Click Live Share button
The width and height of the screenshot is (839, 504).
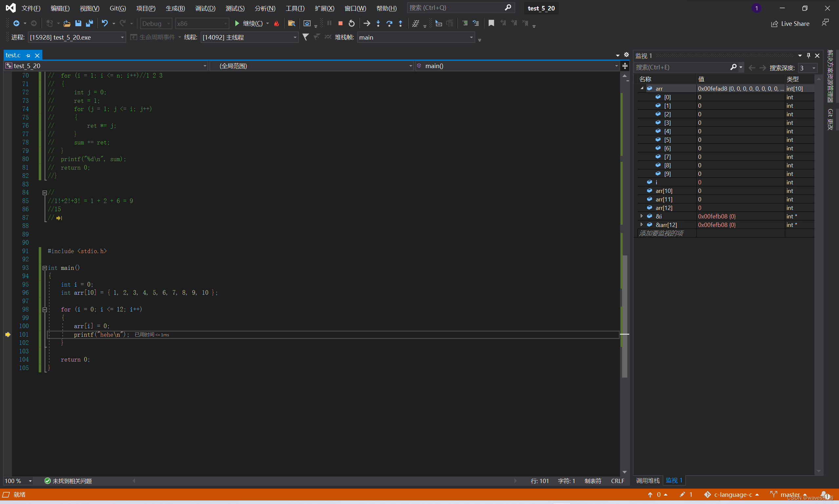790,24
